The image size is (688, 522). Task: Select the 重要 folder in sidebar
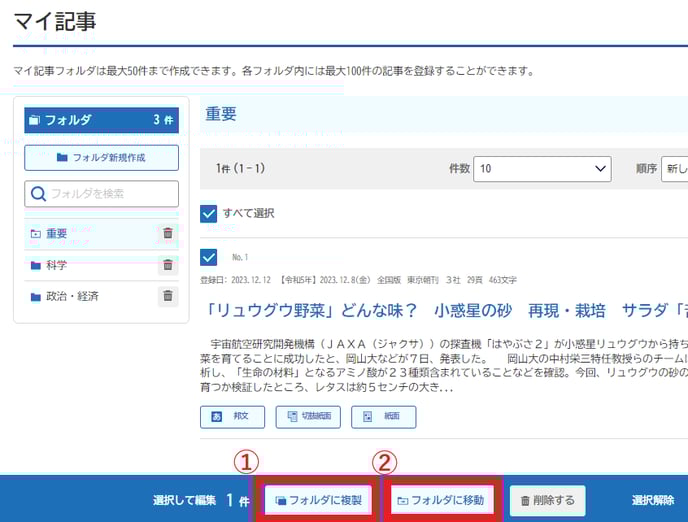[56, 234]
